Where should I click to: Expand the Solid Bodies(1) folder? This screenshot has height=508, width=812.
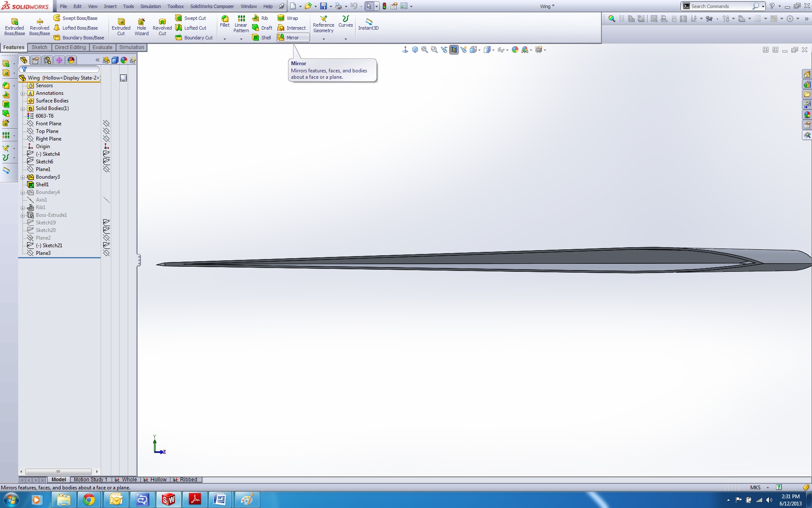coord(23,109)
